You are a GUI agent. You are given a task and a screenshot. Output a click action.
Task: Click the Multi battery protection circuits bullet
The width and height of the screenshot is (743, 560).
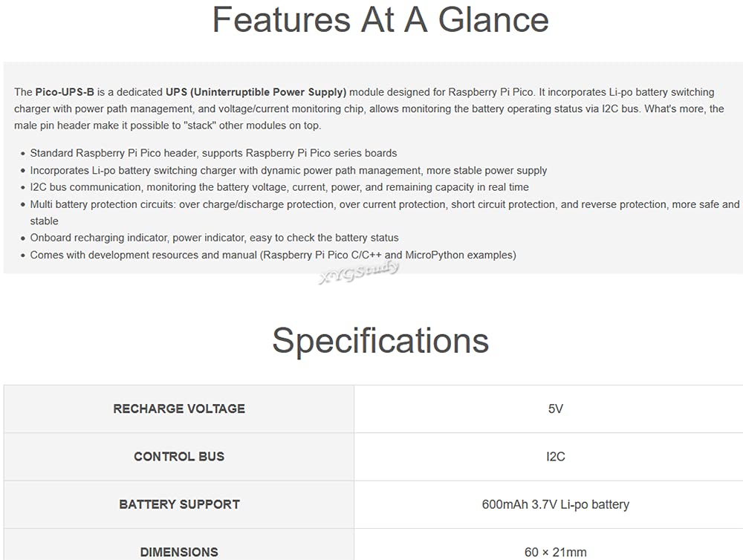(x=384, y=212)
